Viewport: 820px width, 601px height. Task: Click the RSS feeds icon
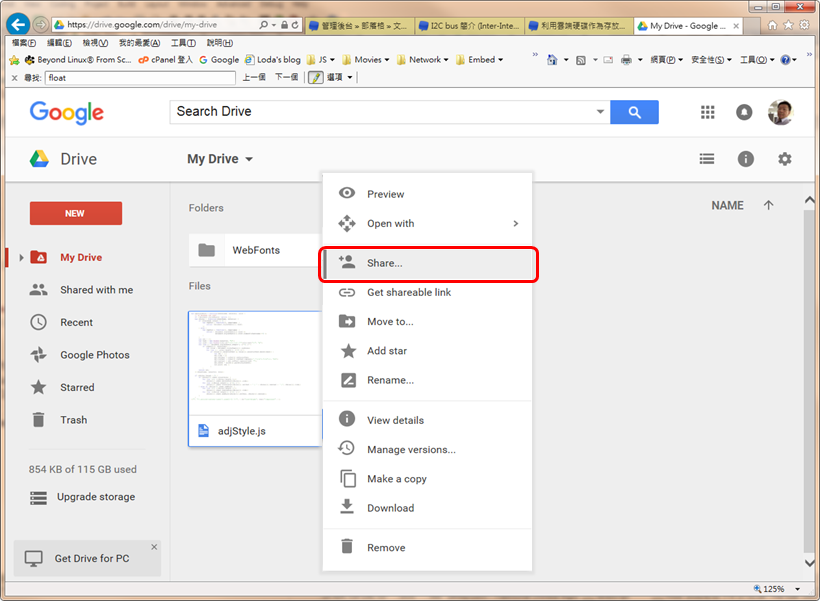pyautogui.click(x=580, y=60)
